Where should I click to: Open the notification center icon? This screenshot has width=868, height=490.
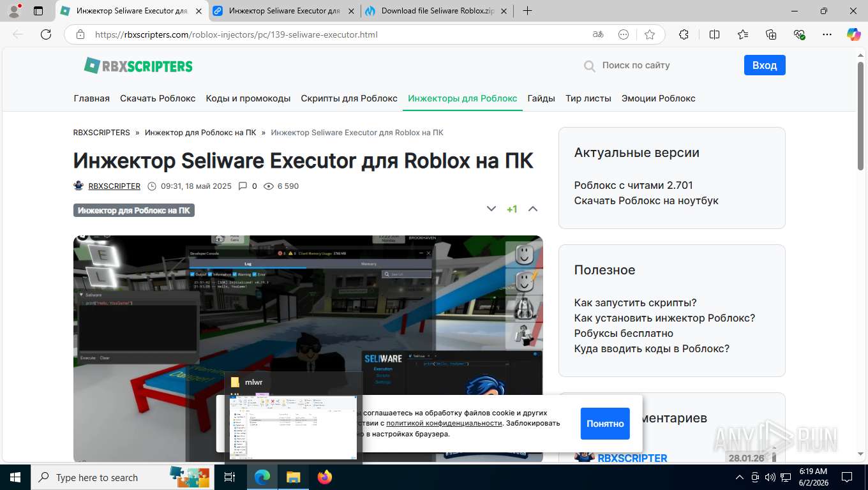point(847,477)
